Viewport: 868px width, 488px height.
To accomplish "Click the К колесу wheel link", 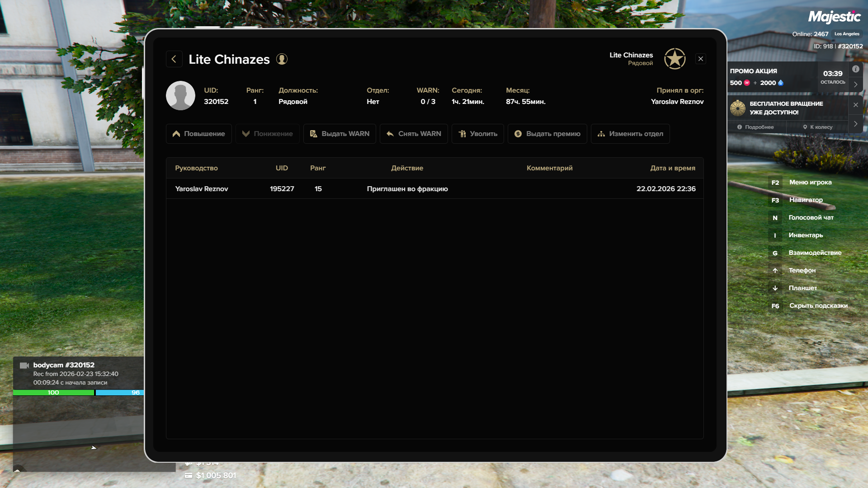I will [x=817, y=127].
